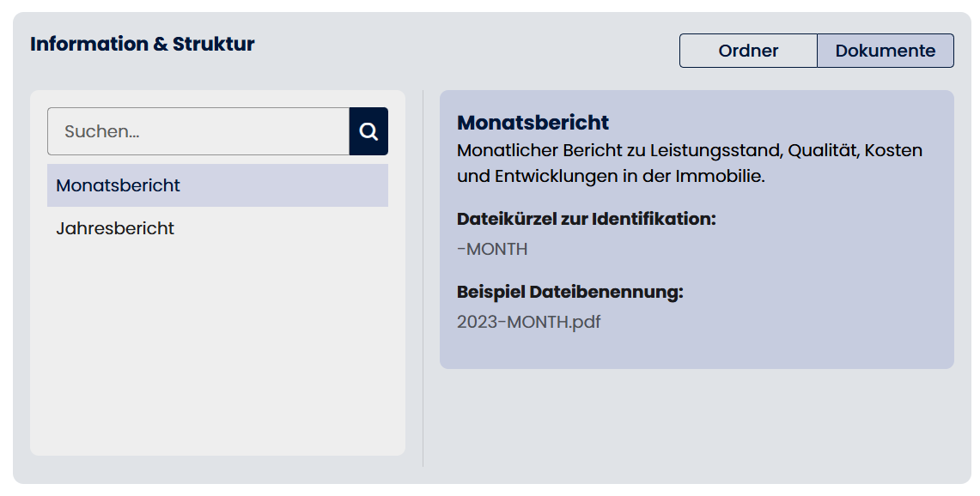Click the Beispiel Dateibenennung label
This screenshot has width=980, height=496.
(x=569, y=292)
